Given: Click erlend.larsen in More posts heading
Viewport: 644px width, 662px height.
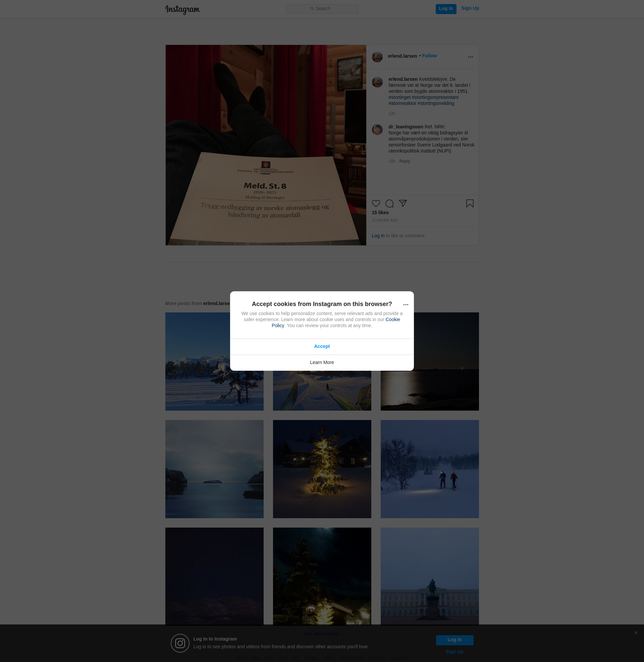Looking at the screenshot, I should [216, 303].
